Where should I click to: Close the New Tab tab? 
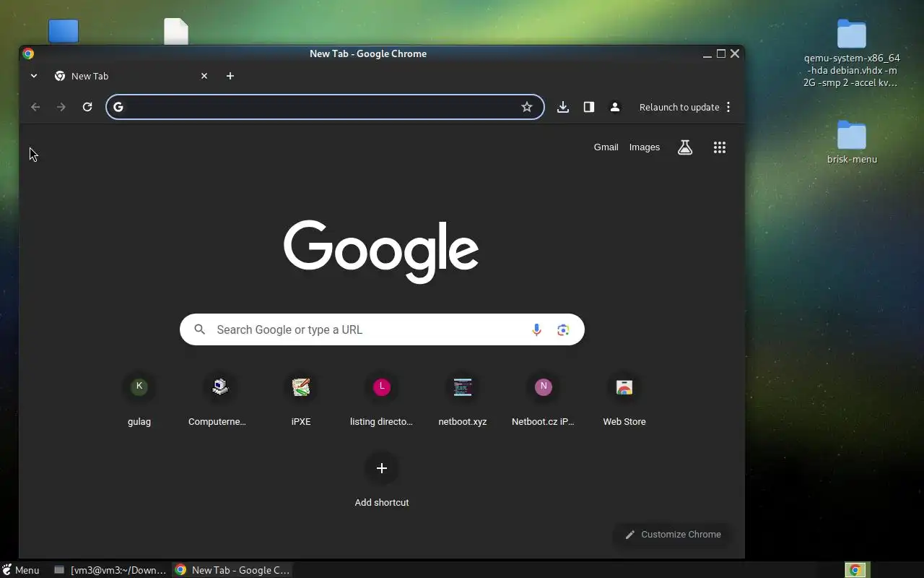(x=204, y=76)
